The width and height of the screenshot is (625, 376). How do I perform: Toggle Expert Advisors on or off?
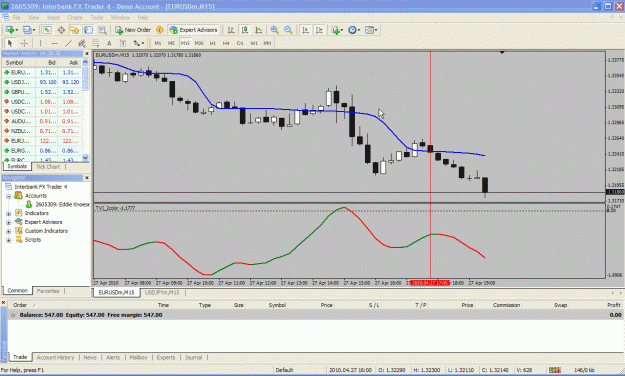pyautogui.click(x=194, y=30)
